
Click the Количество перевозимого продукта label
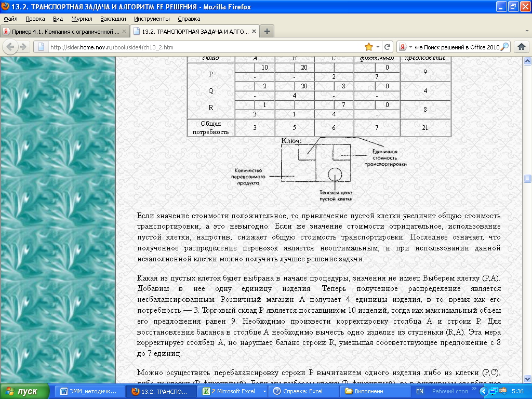coord(248,177)
